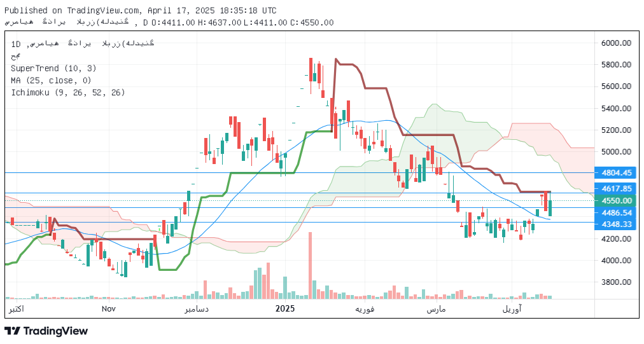Screen dimensions: 644x344
Task: Click the 3800.00 price axis label
Action: (x=616, y=282)
